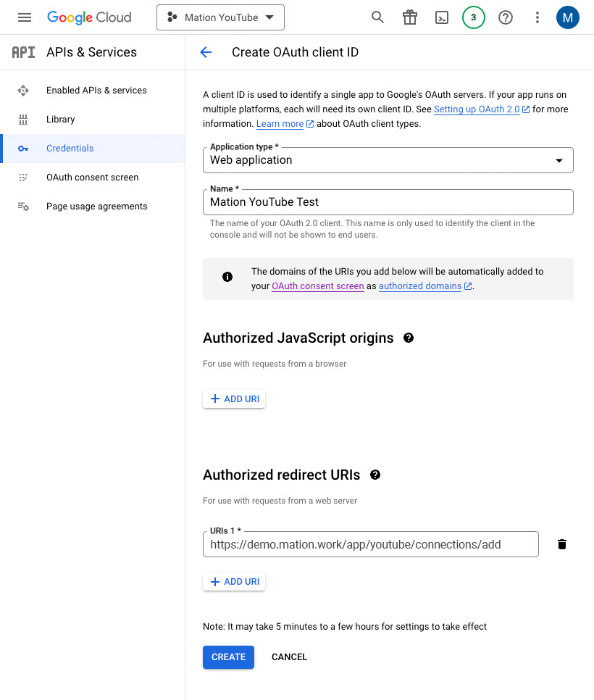Open the hamburger navigation menu
The height and width of the screenshot is (700, 594).
pyautogui.click(x=25, y=17)
